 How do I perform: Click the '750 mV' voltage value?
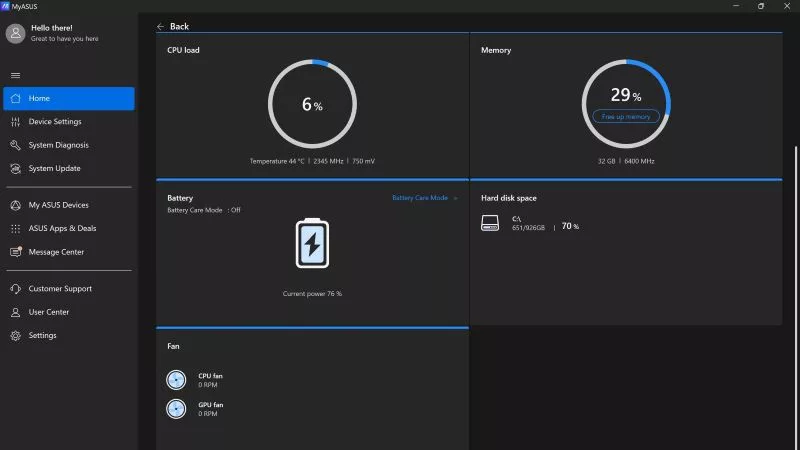point(363,161)
